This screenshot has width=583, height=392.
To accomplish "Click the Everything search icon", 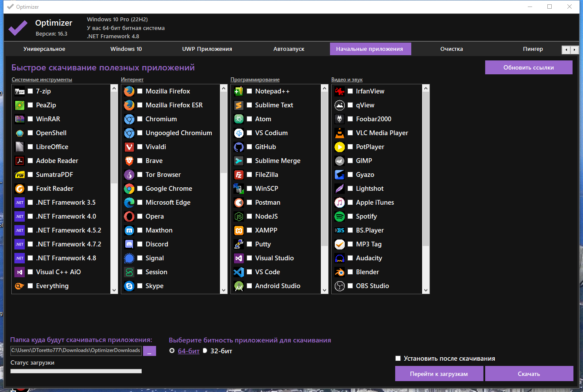I will pos(20,286).
